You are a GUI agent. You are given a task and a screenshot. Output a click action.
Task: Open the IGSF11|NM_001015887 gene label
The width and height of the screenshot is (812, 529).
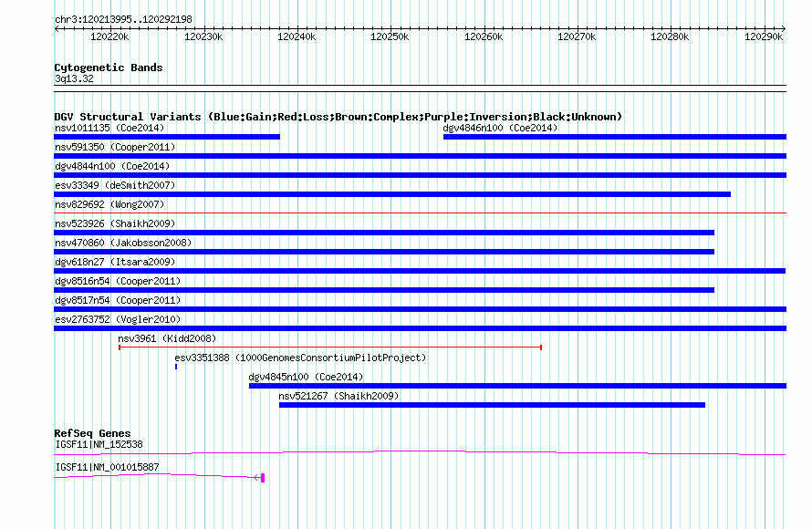(x=107, y=467)
